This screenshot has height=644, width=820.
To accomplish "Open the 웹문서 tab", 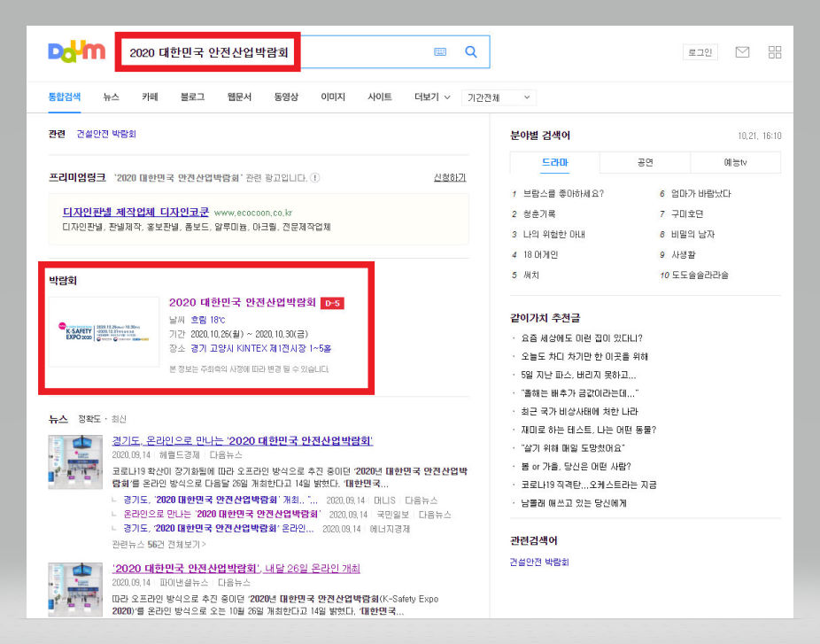I will (239, 97).
